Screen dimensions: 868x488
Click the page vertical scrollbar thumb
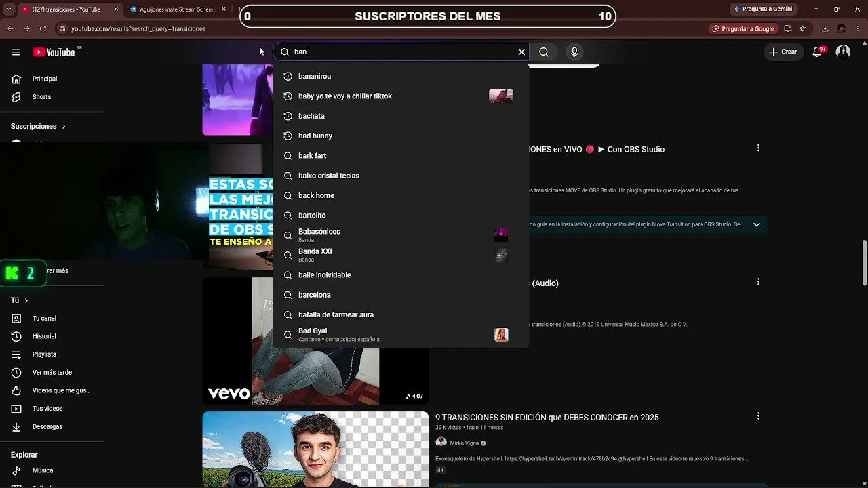coord(864,263)
